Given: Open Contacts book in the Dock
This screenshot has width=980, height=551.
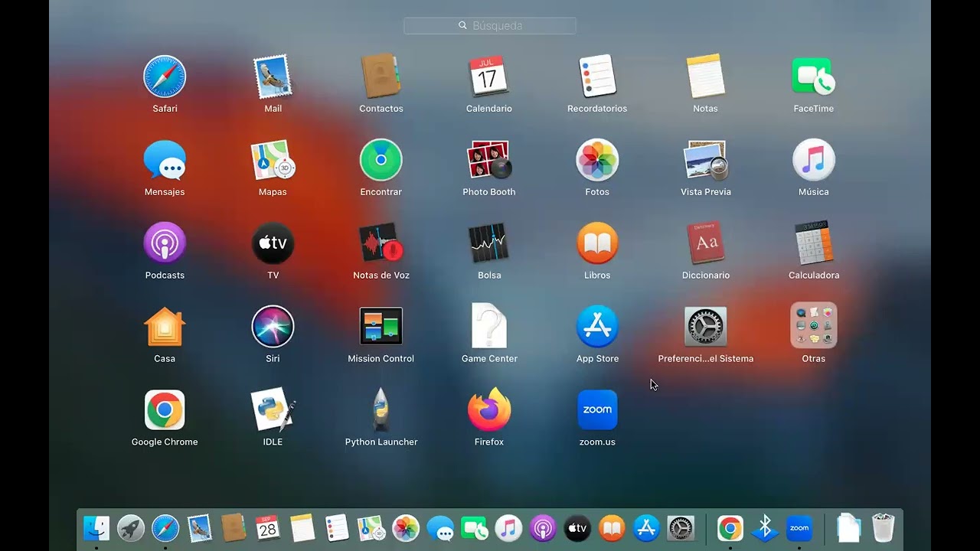Looking at the screenshot, I should pos(234,528).
